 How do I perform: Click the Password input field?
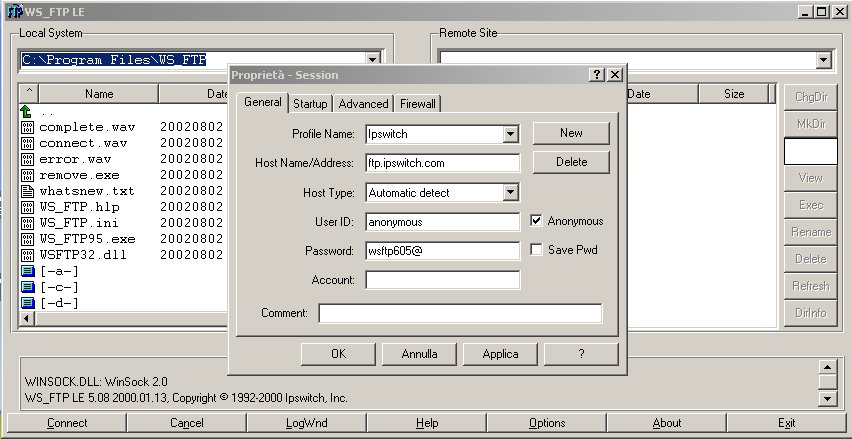442,251
